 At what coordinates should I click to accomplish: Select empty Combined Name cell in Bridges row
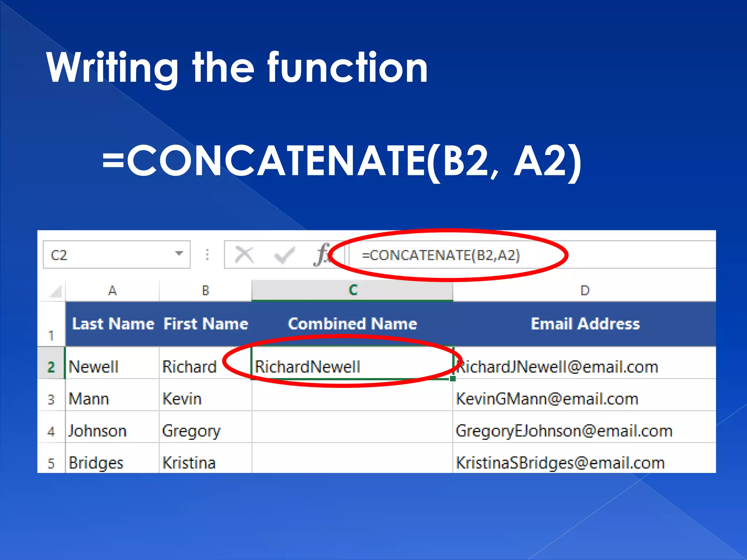(352, 458)
